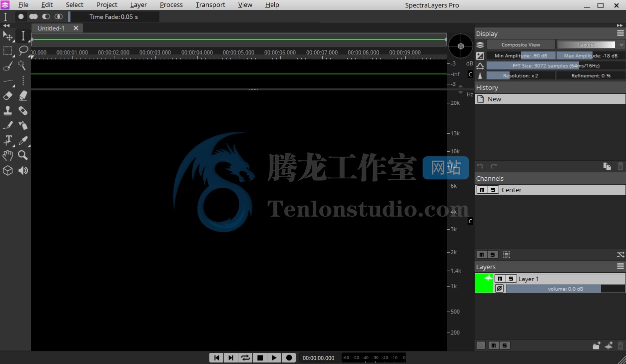Open the Process menu
626x364 pixels.
point(171,5)
